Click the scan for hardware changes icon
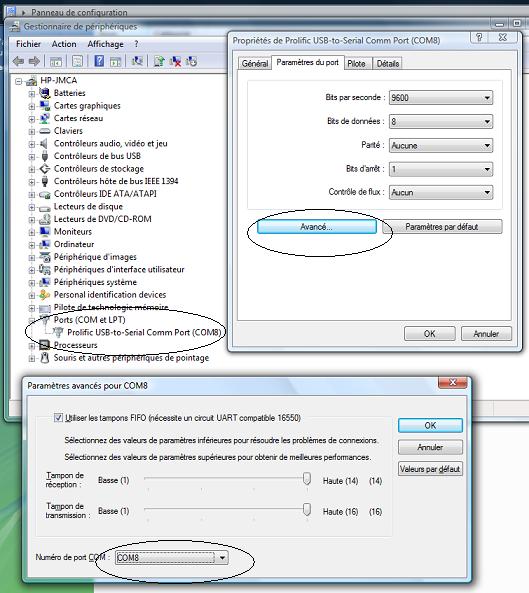The height and width of the screenshot is (593, 529). pyautogui.click(x=137, y=61)
